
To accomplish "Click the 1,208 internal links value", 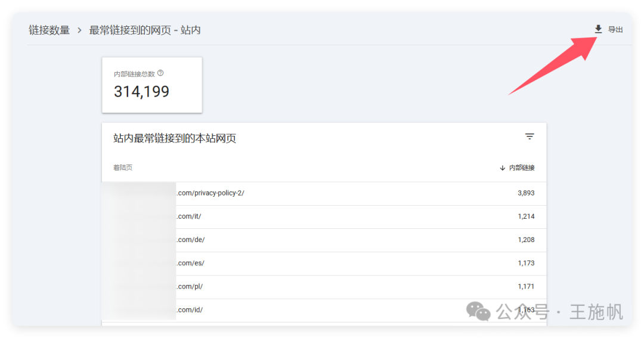I will coord(526,240).
